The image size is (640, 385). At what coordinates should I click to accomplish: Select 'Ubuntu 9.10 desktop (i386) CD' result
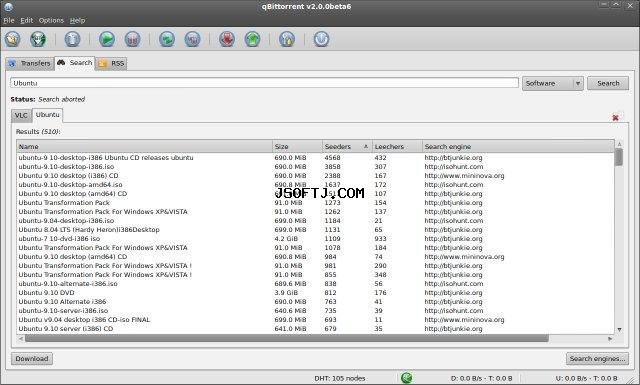(315, 176)
